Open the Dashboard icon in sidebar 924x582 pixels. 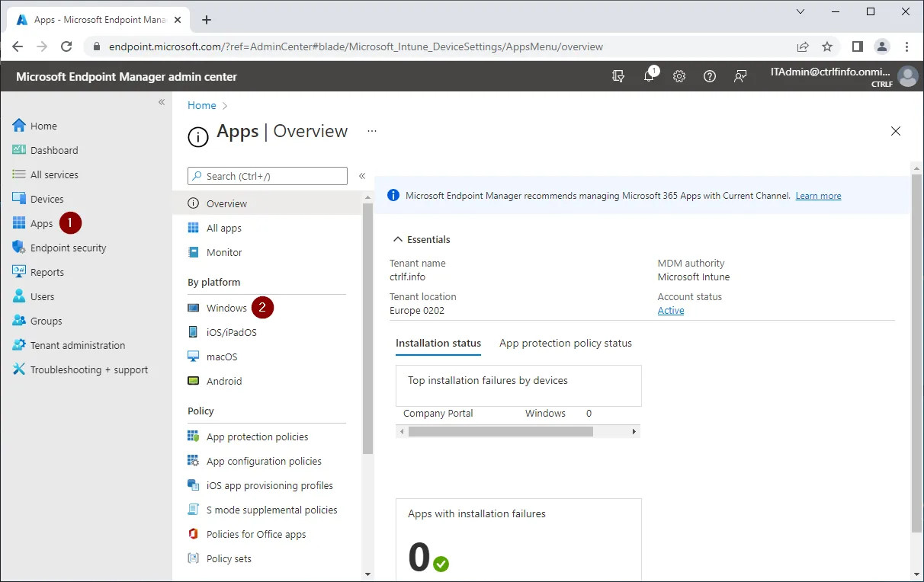[x=19, y=150]
